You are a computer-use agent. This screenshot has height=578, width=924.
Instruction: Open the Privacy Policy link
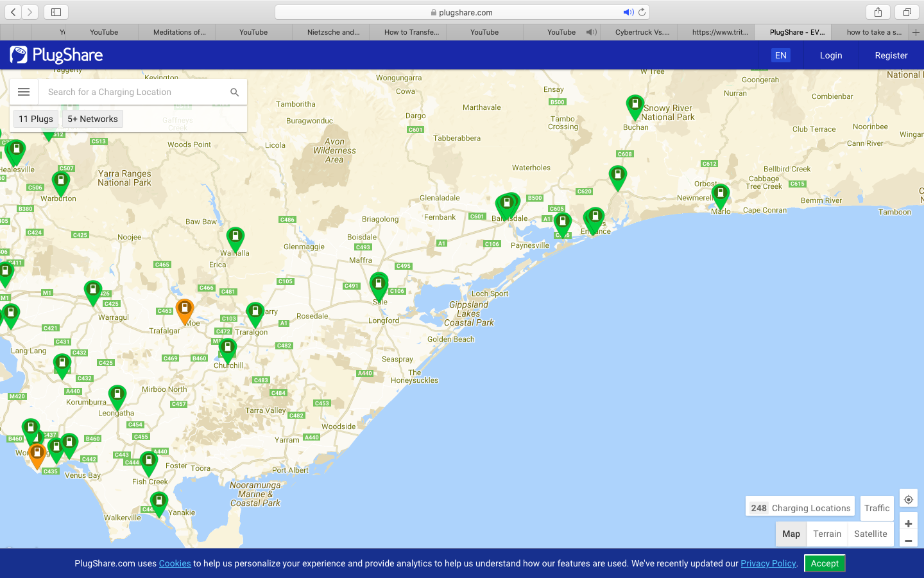click(769, 563)
